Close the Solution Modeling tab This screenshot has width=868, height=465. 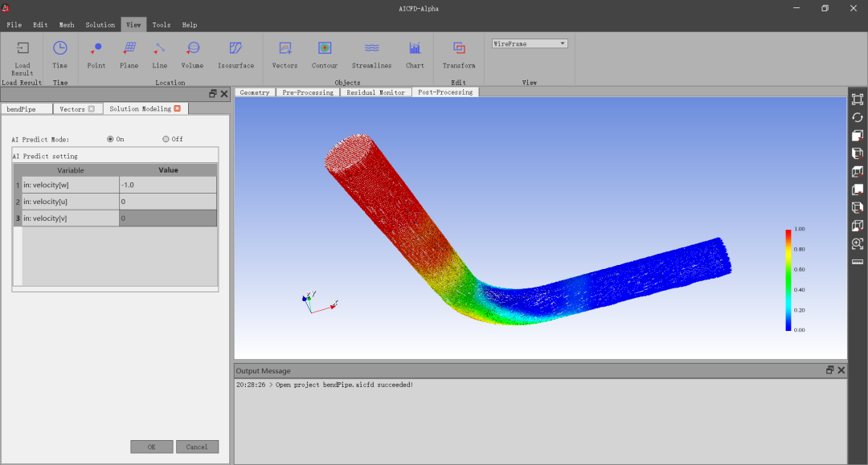(x=178, y=108)
